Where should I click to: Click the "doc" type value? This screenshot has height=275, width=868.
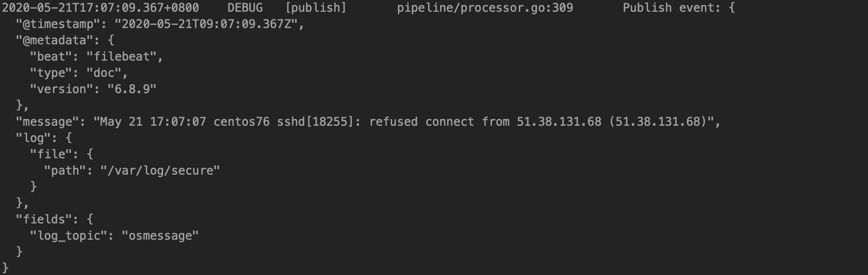coord(104,73)
